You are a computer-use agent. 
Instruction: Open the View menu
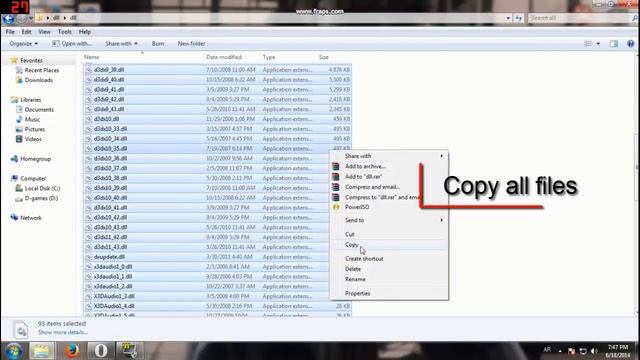click(44, 32)
